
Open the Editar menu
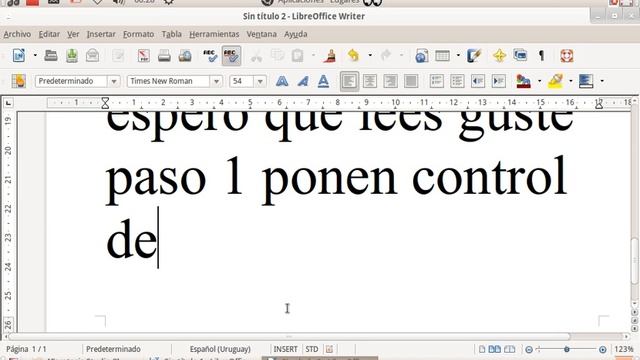[49, 34]
